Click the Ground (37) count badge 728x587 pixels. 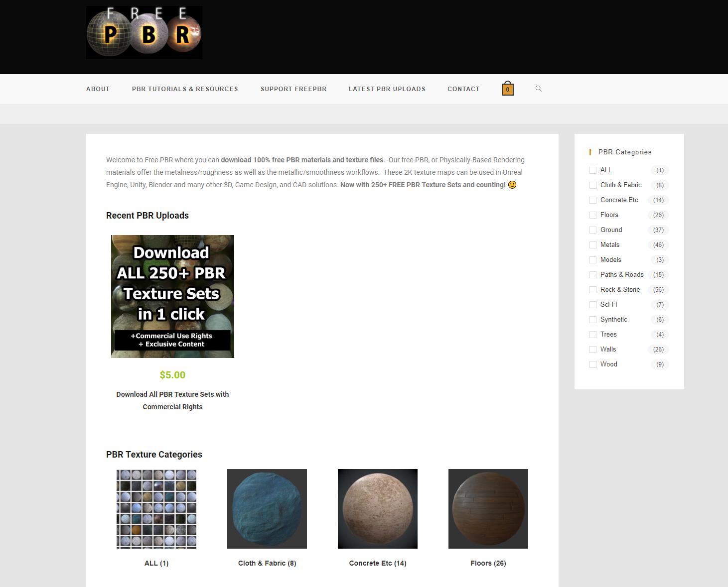tap(658, 230)
